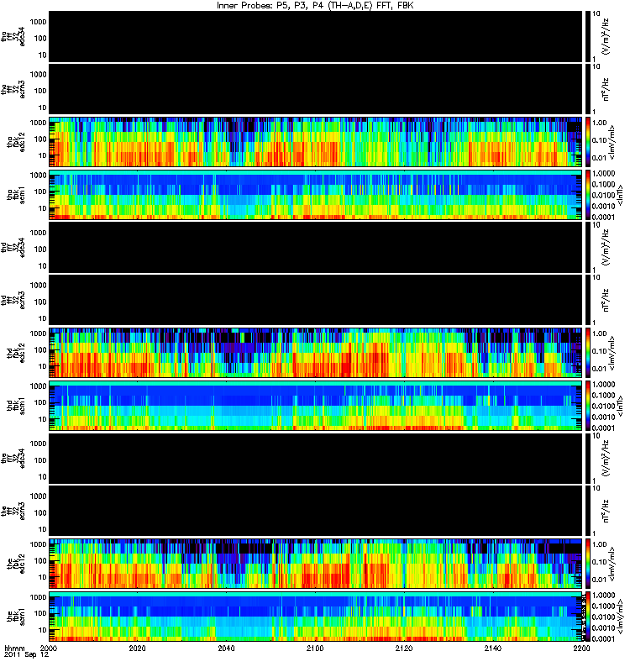Click the the edc12 rainbow color bar
Screen dimensions: 630x672
588,564
